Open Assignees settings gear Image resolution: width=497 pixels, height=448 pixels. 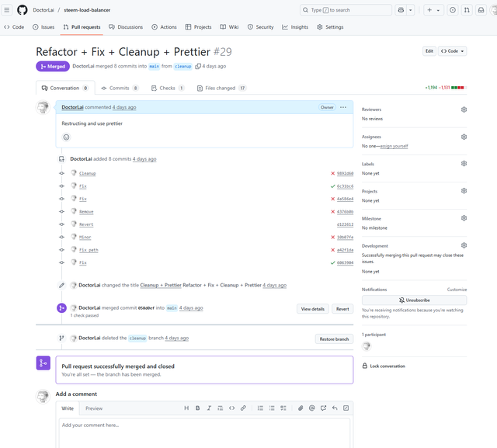464,137
